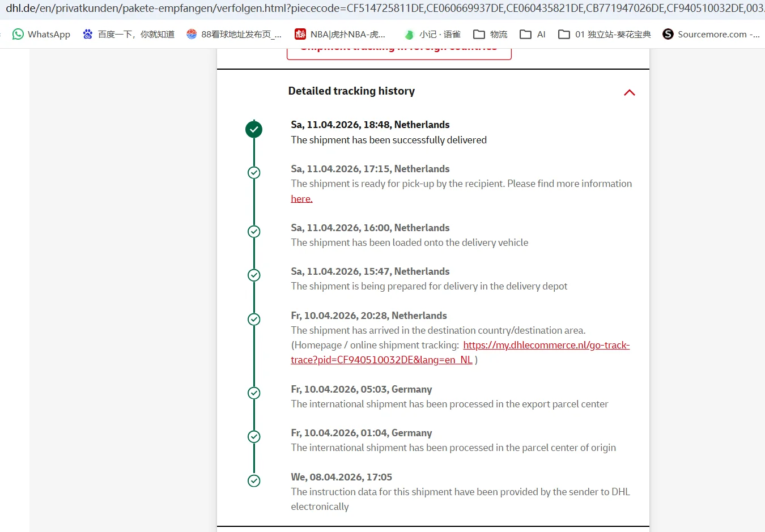
Task: Click the status marker for 16:00 Netherlands
Action: [254, 232]
